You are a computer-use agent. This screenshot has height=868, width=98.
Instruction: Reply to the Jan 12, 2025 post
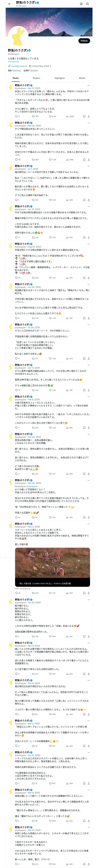(16, 116)
